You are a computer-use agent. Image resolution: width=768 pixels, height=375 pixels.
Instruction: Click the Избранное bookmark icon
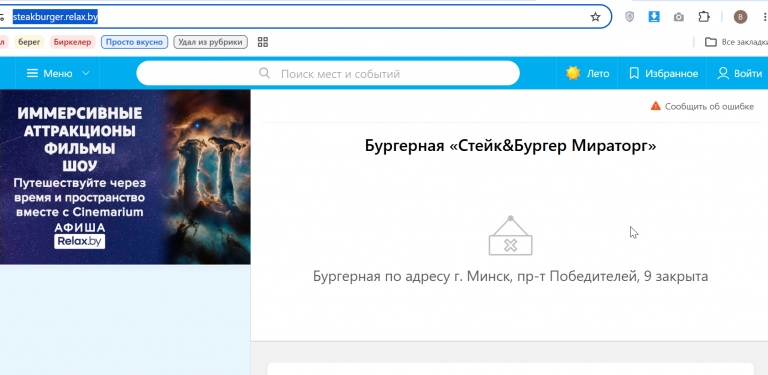point(634,73)
